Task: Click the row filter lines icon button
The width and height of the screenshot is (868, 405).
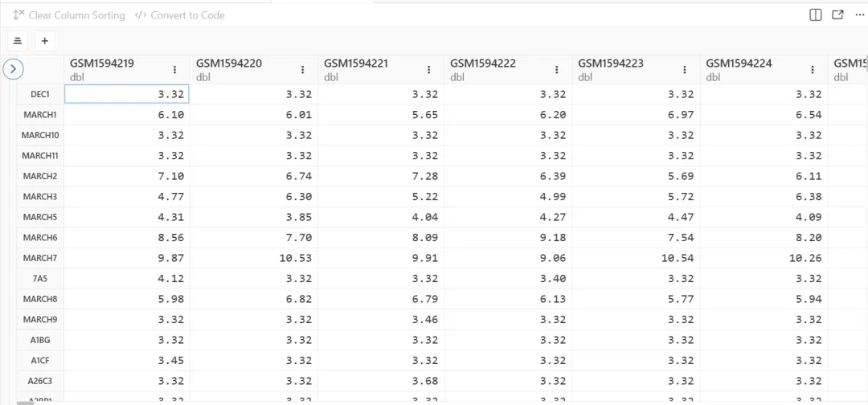Action: pyautogui.click(x=18, y=40)
